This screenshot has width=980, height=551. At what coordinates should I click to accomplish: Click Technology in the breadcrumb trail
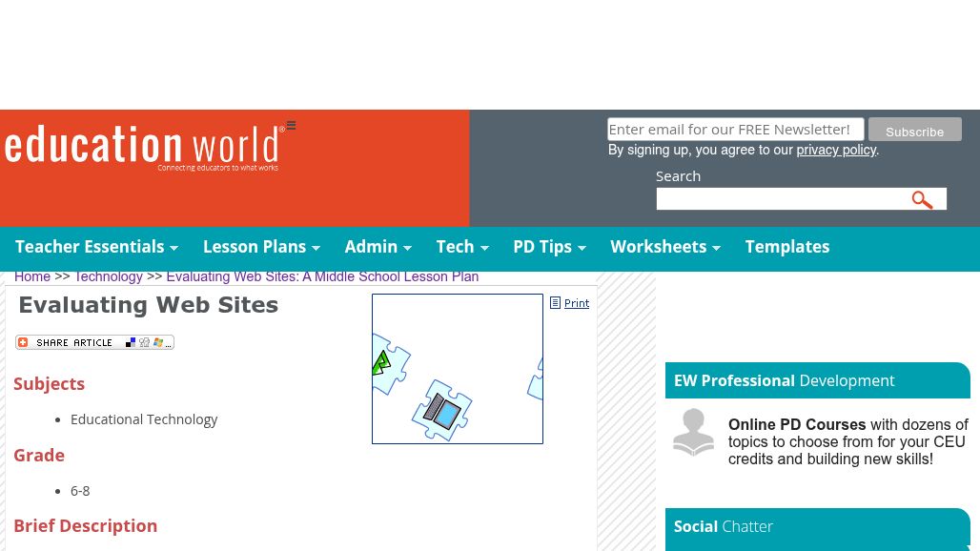[108, 276]
